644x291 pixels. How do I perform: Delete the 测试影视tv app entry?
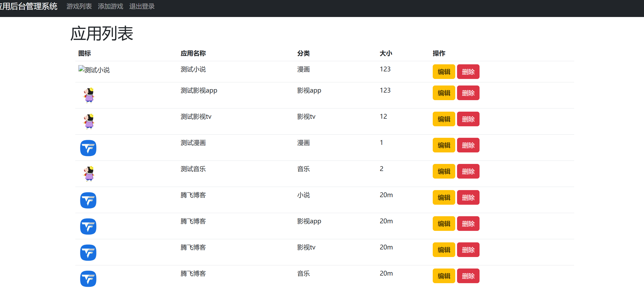[468, 119]
